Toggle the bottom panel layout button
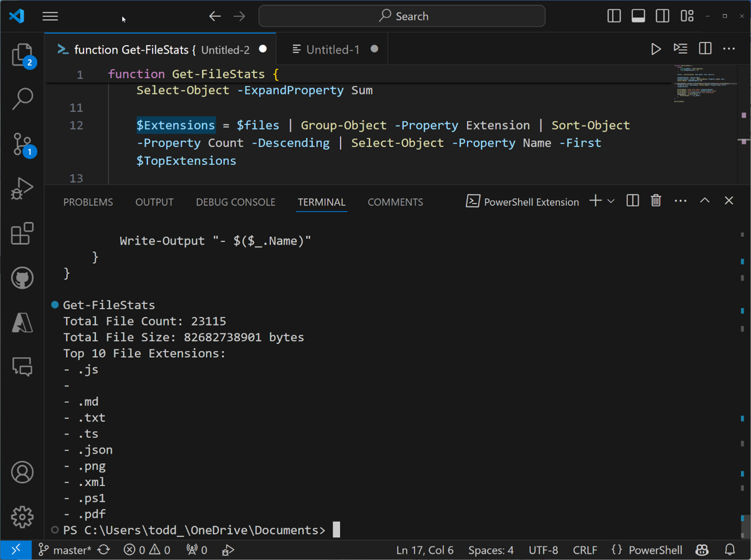This screenshot has width=751, height=560. click(638, 16)
